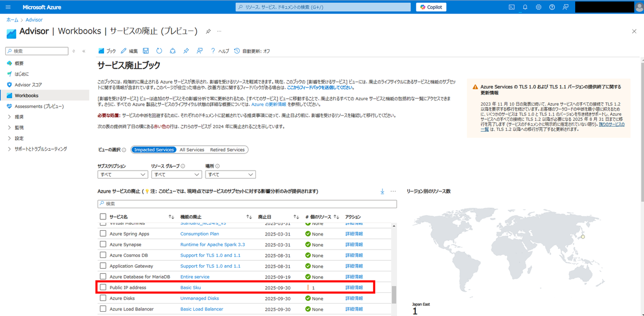Open the ellipsis menu above the table

pyautogui.click(x=393, y=192)
